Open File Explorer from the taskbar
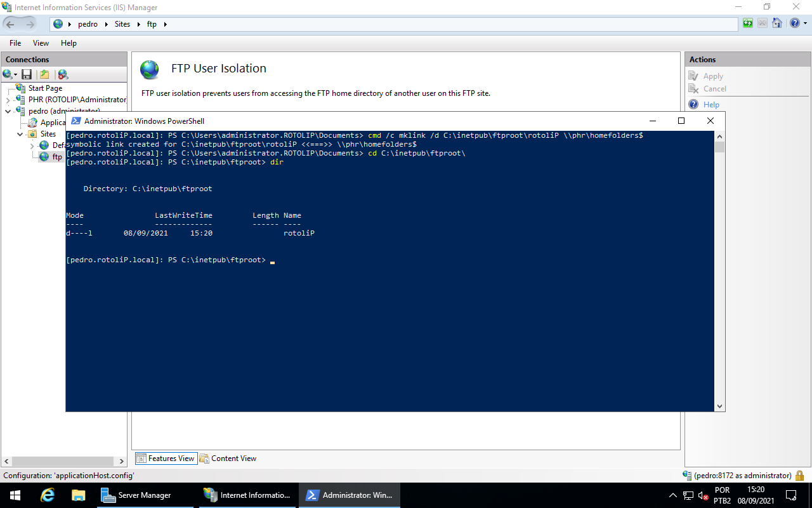Screen dimensions: 812x508 (78, 495)
